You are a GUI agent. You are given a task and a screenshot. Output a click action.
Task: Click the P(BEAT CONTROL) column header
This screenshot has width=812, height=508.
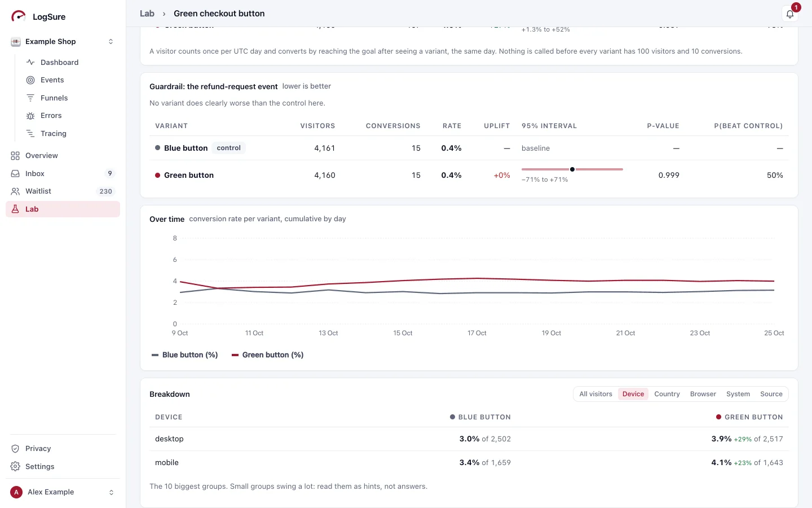(748, 126)
